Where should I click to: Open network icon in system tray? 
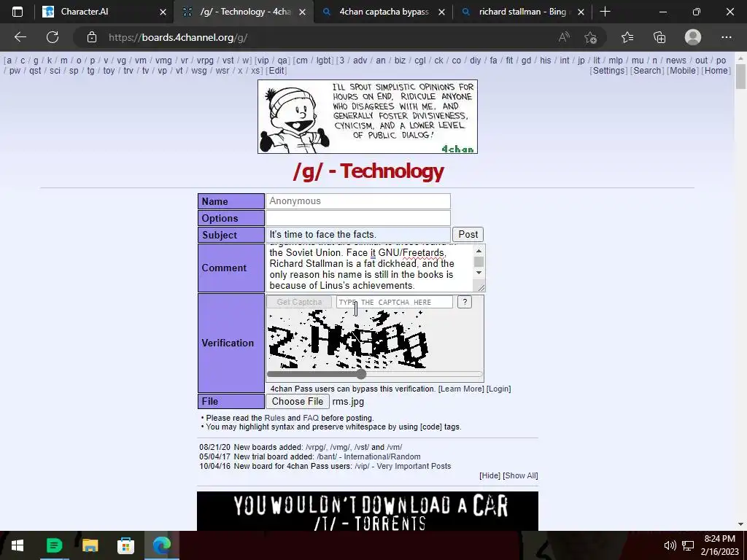click(687, 545)
